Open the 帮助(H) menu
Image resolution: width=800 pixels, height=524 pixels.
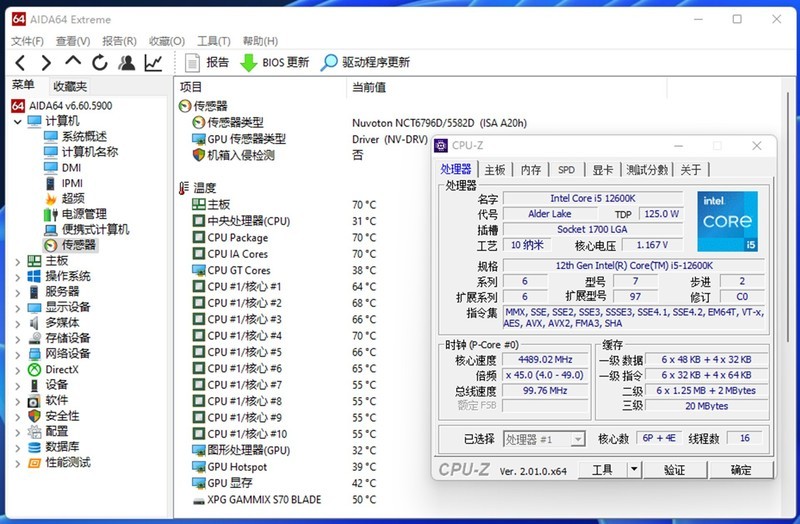(260, 41)
